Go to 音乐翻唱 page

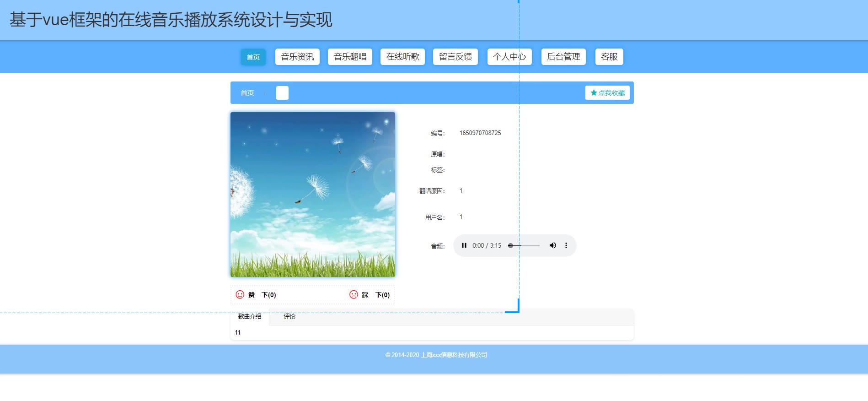coord(350,57)
